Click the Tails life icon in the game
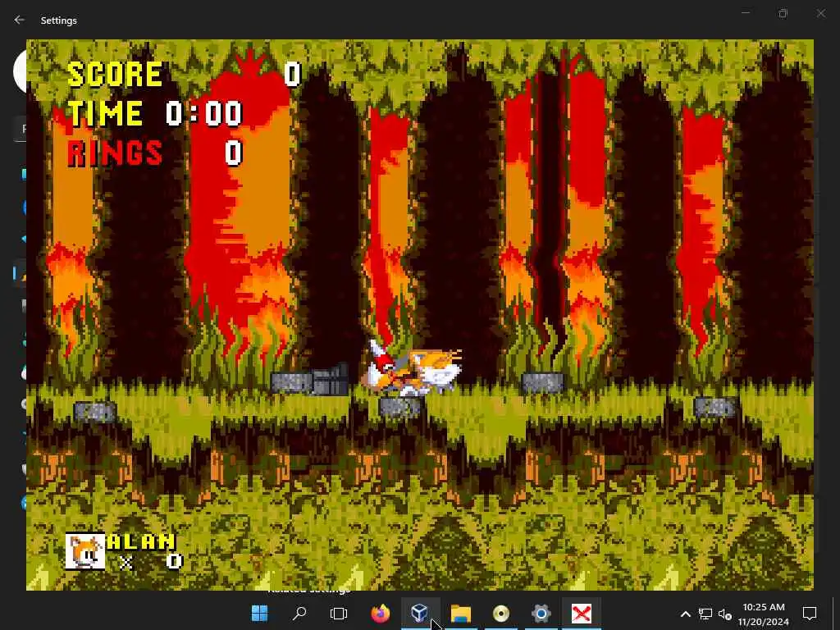 click(x=85, y=551)
